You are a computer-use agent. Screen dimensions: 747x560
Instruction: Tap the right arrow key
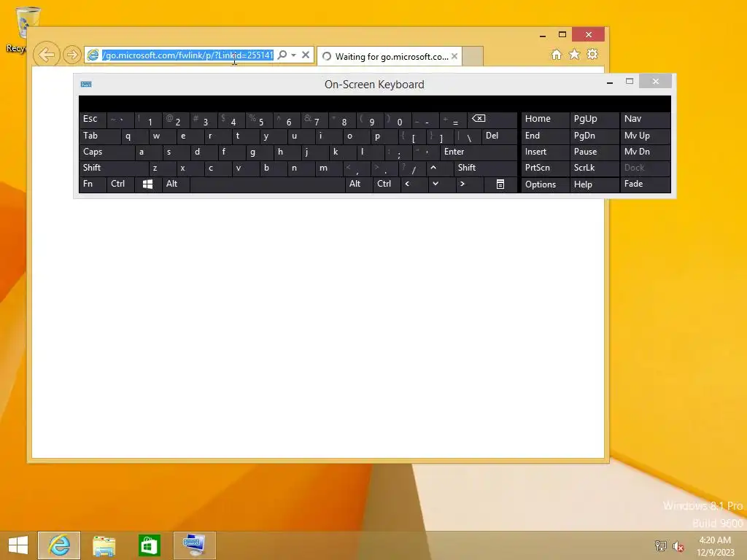click(469, 184)
